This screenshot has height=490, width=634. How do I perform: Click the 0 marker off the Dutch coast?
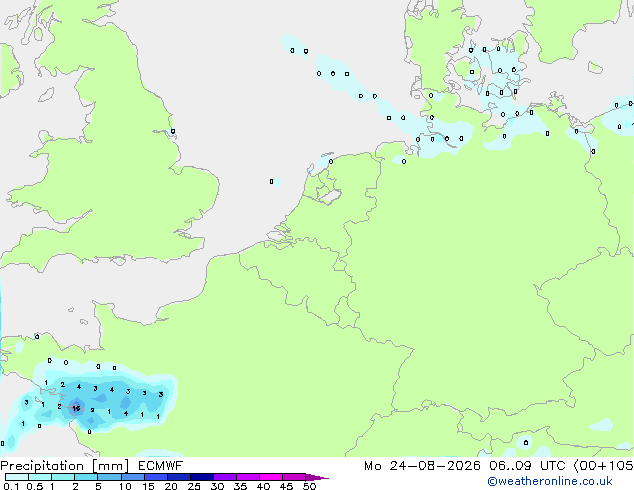pos(271,182)
